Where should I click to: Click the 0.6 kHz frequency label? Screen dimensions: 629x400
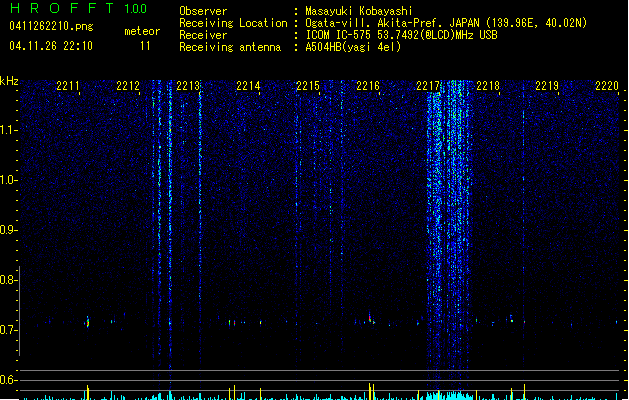click(9, 380)
